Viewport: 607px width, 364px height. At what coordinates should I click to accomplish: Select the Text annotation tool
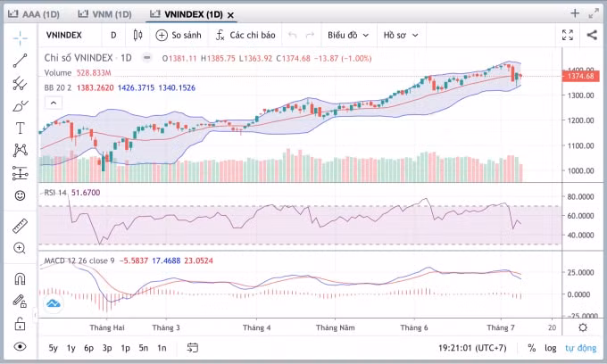click(21, 128)
